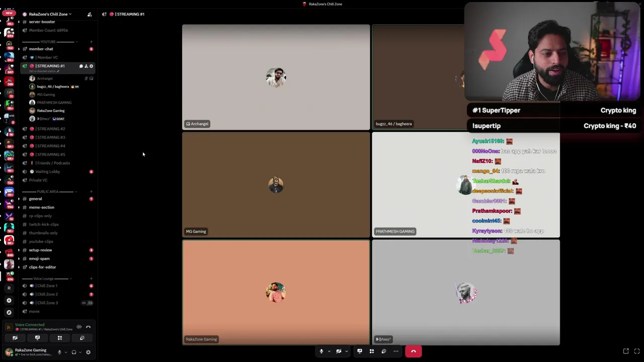This screenshot has height=362, width=644.
Task: Join the Member VC voice channel
Action: click(x=46, y=57)
